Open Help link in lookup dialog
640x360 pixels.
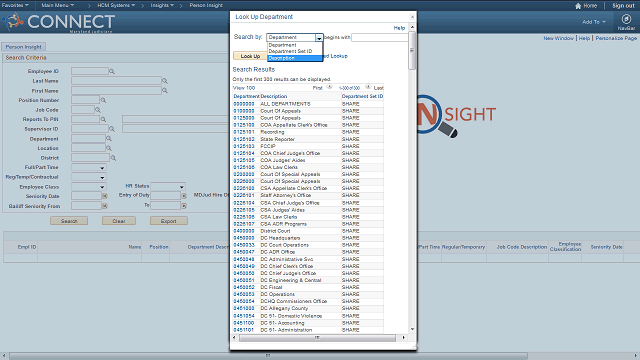[x=399, y=28]
